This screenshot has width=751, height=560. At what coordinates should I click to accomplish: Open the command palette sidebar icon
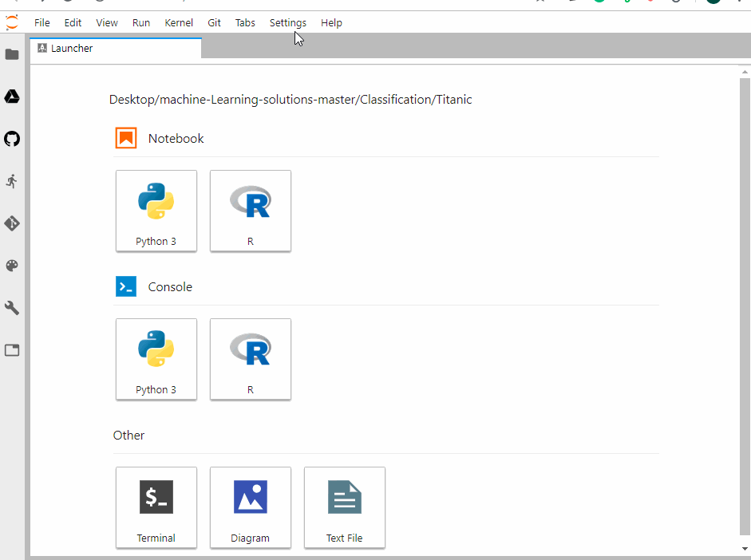[11, 265]
